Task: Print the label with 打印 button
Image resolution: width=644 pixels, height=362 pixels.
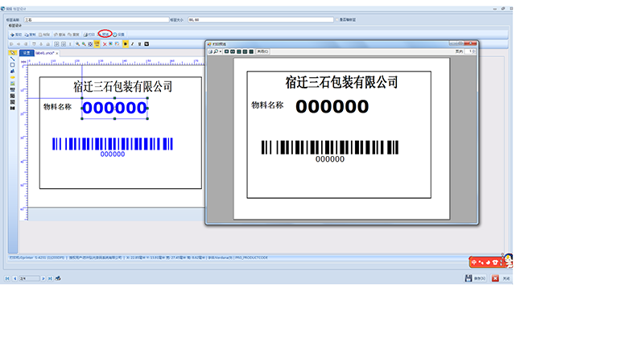Action: point(89,35)
